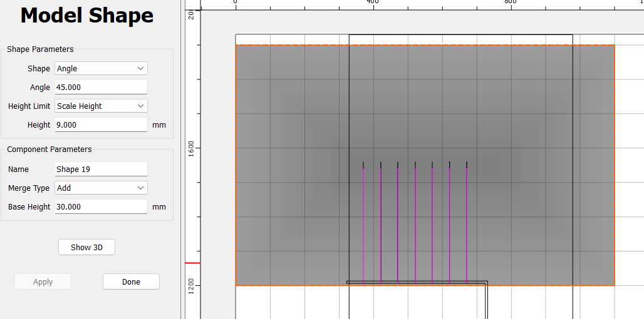Click the Shape Parameters group label

[40, 49]
